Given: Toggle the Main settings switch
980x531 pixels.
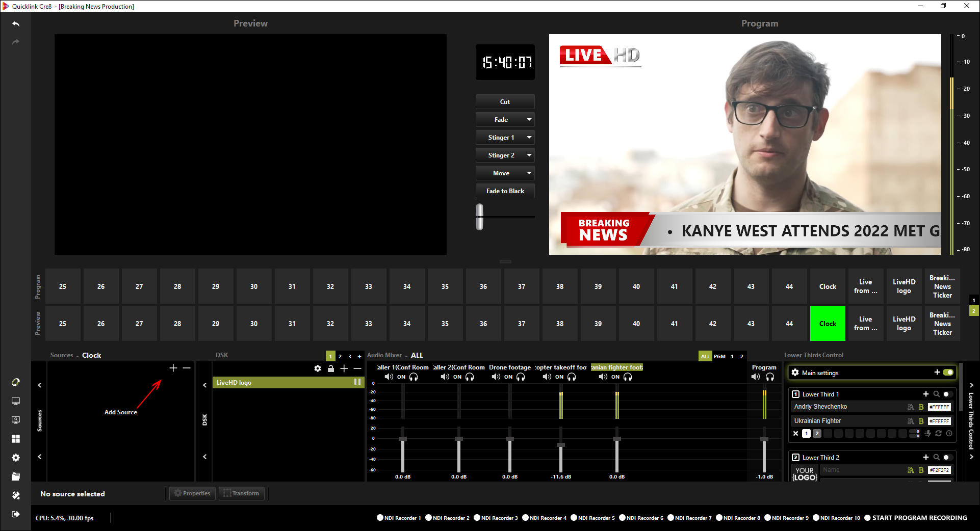Looking at the screenshot, I should click(948, 373).
